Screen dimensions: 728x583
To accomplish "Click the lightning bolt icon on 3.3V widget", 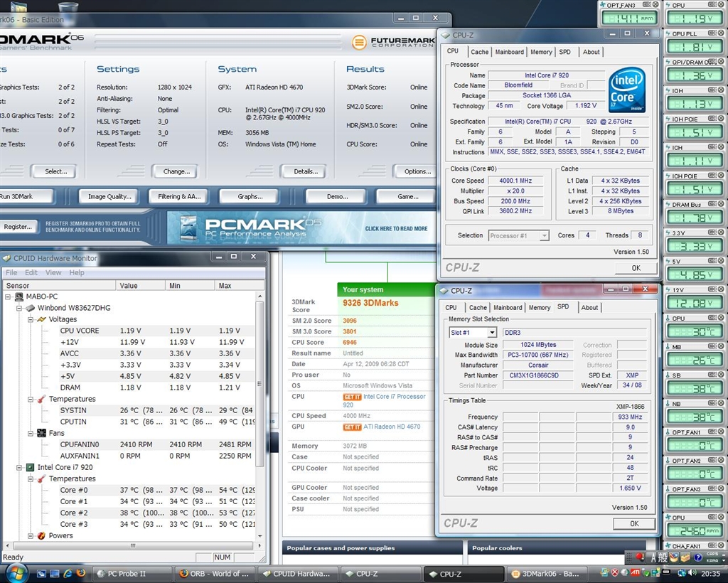I will [x=669, y=232].
